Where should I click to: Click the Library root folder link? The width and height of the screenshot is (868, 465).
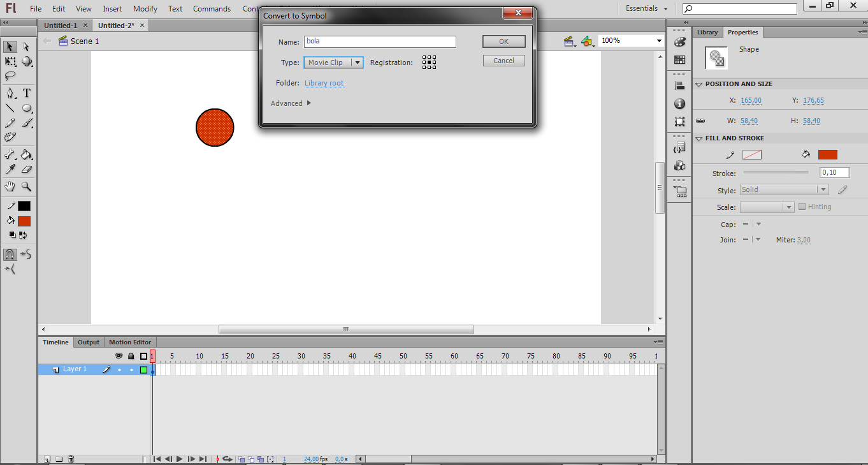[x=324, y=83]
